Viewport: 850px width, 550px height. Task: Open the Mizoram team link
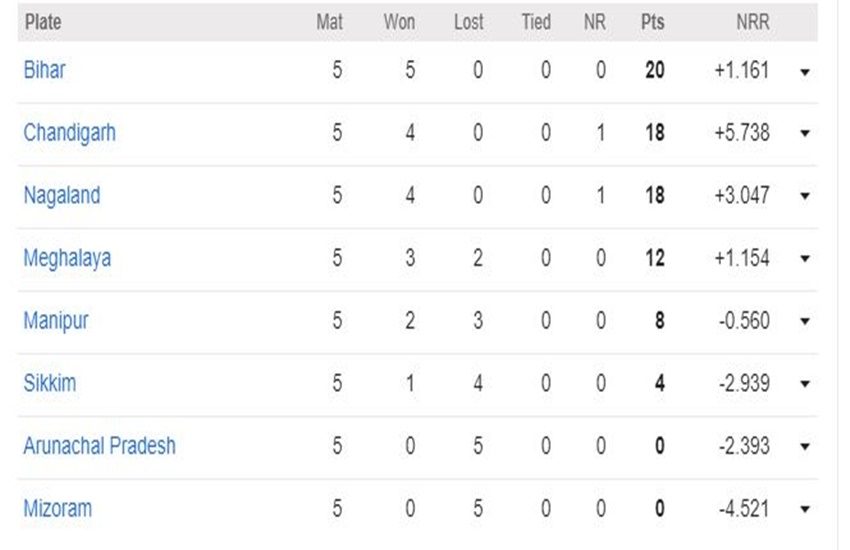tap(57, 509)
